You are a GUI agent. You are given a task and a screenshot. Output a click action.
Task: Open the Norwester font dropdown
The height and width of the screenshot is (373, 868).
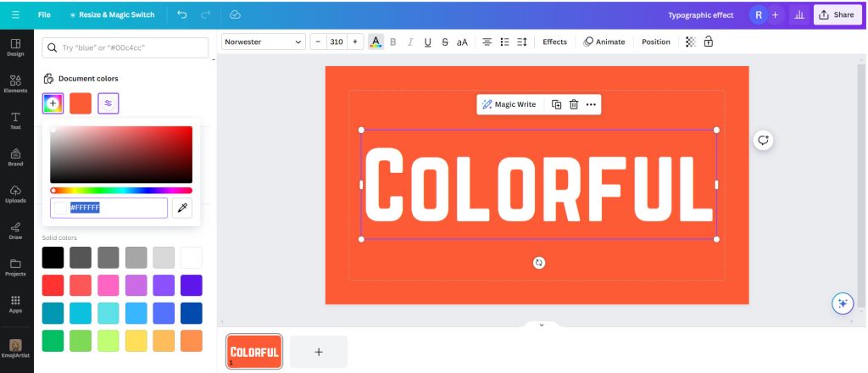(263, 42)
